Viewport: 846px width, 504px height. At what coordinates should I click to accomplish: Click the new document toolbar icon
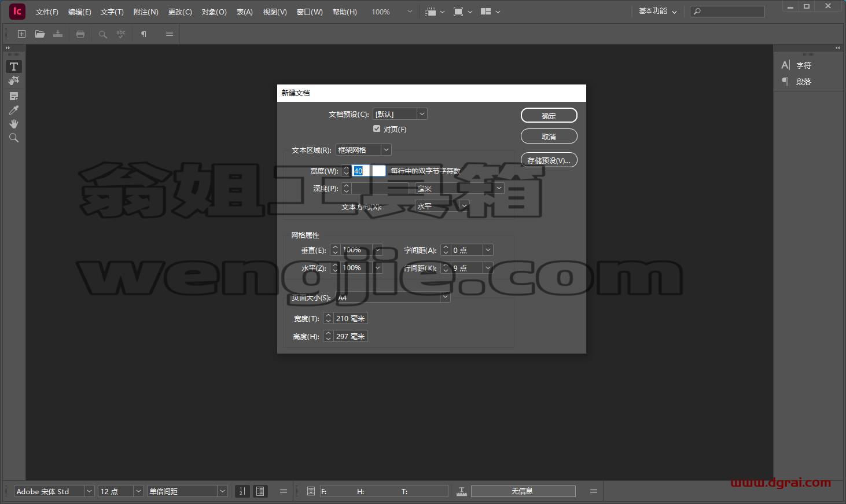coord(21,34)
